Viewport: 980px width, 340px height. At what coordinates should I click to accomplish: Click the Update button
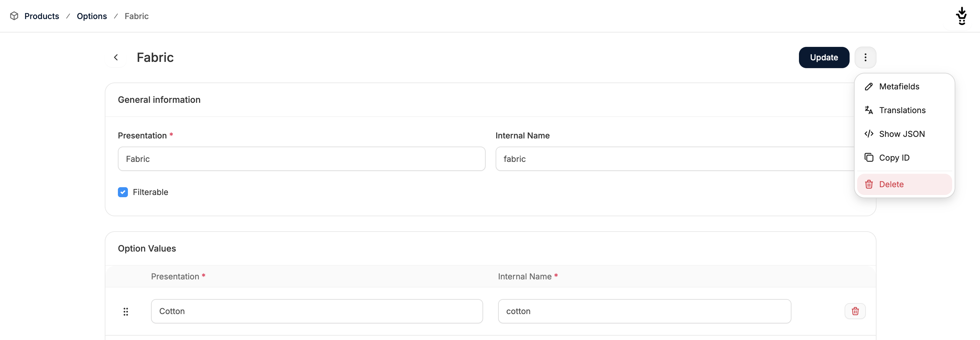tap(824, 57)
